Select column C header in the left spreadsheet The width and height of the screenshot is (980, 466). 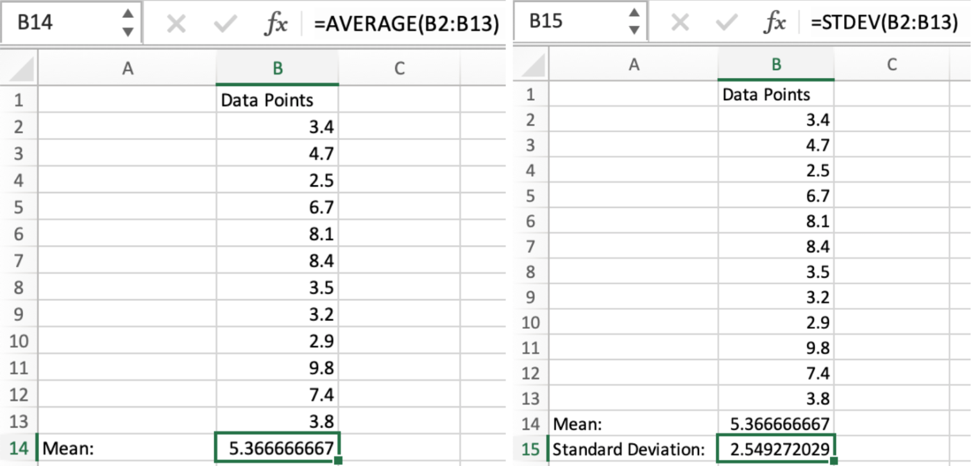(399, 68)
